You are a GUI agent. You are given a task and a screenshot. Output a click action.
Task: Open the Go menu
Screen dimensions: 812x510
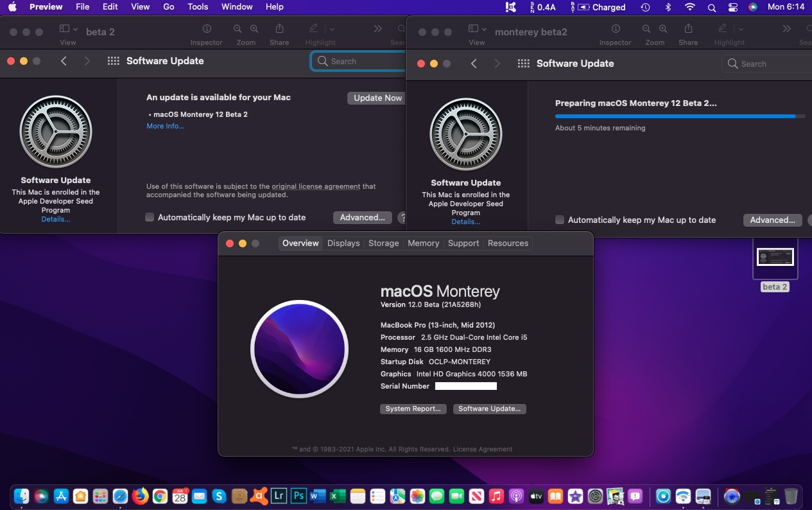[x=169, y=7]
